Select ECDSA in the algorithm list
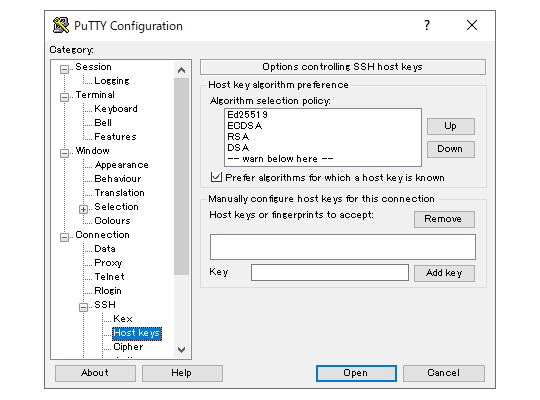This screenshot has height=400, width=540. [x=245, y=126]
